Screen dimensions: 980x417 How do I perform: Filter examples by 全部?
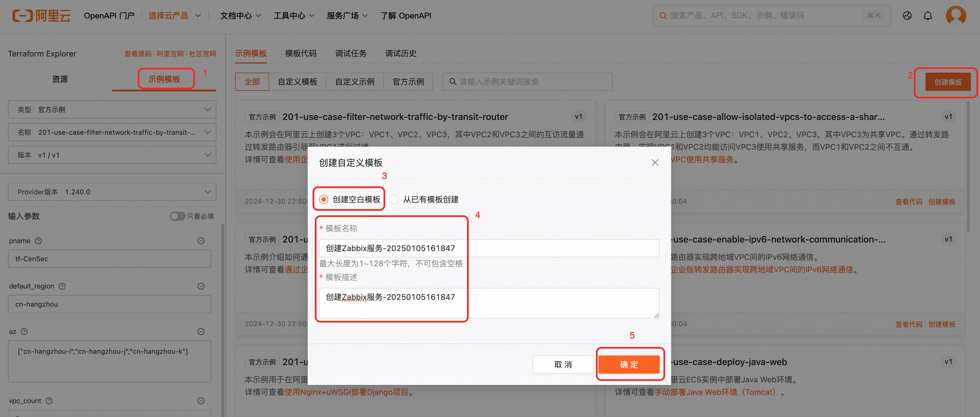(x=252, y=82)
